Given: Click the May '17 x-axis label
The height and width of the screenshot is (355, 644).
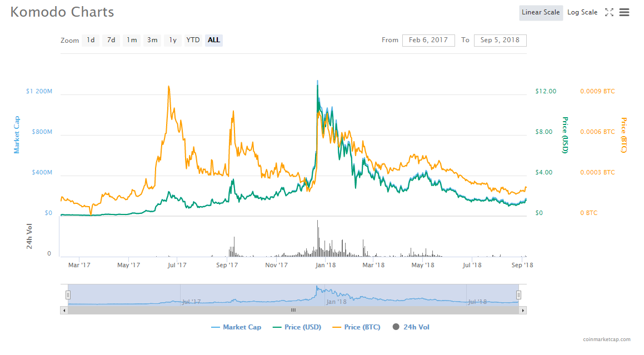Looking at the screenshot, I should (x=128, y=266).
